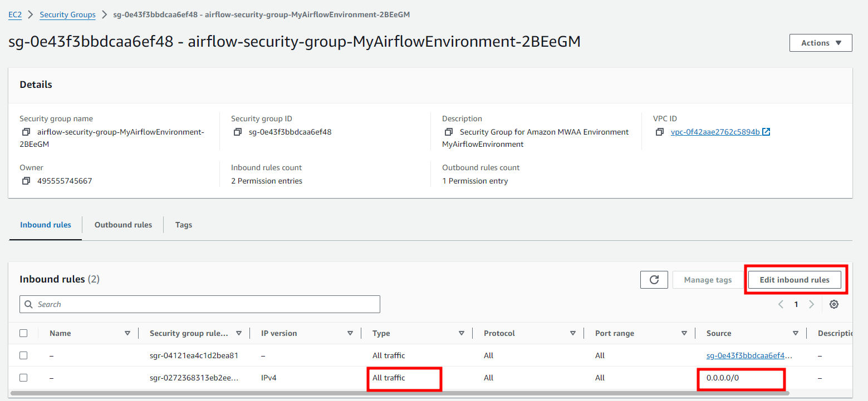The width and height of the screenshot is (868, 401).
Task: Sort by Type column arrow
Action: coord(462,333)
